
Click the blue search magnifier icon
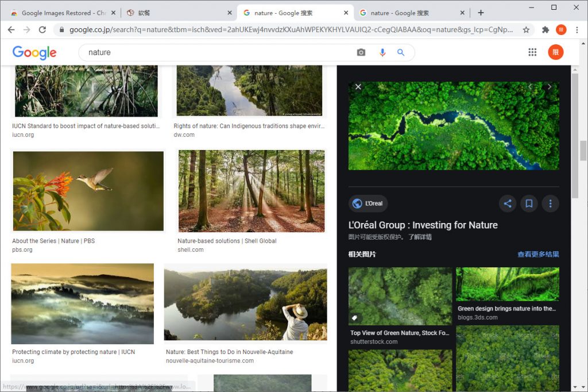point(401,52)
